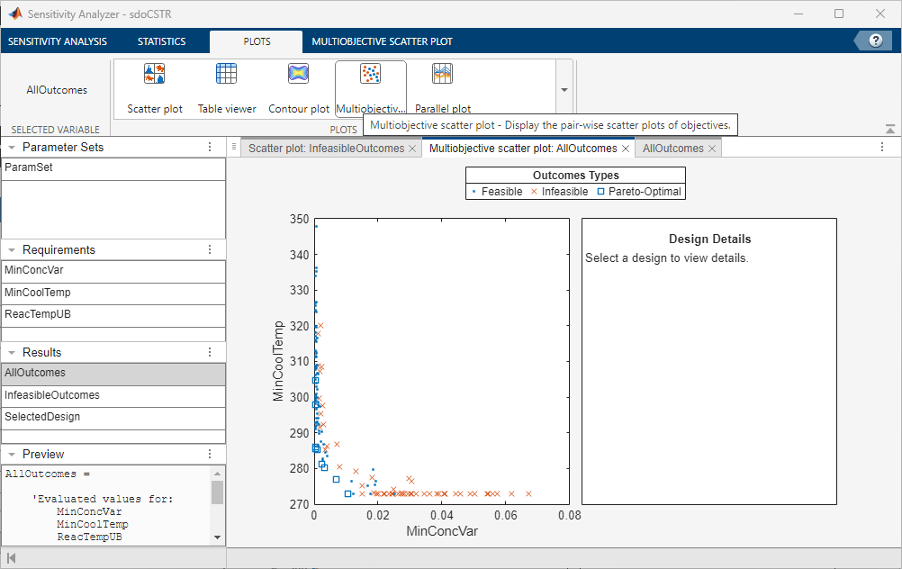902x569 pixels.
Task: Choose the Contour plot icon
Action: [298, 86]
